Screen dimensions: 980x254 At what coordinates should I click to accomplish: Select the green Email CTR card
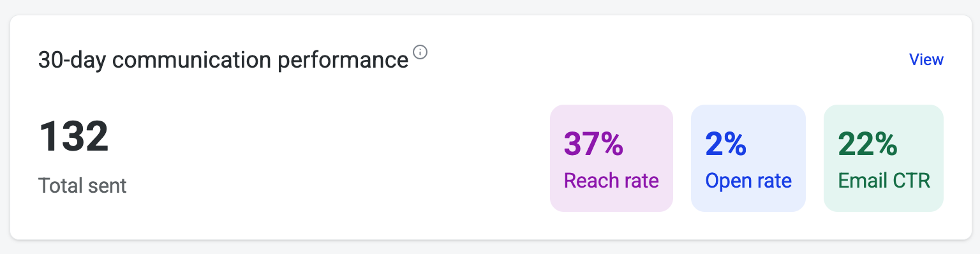pyautogui.click(x=884, y=158)
